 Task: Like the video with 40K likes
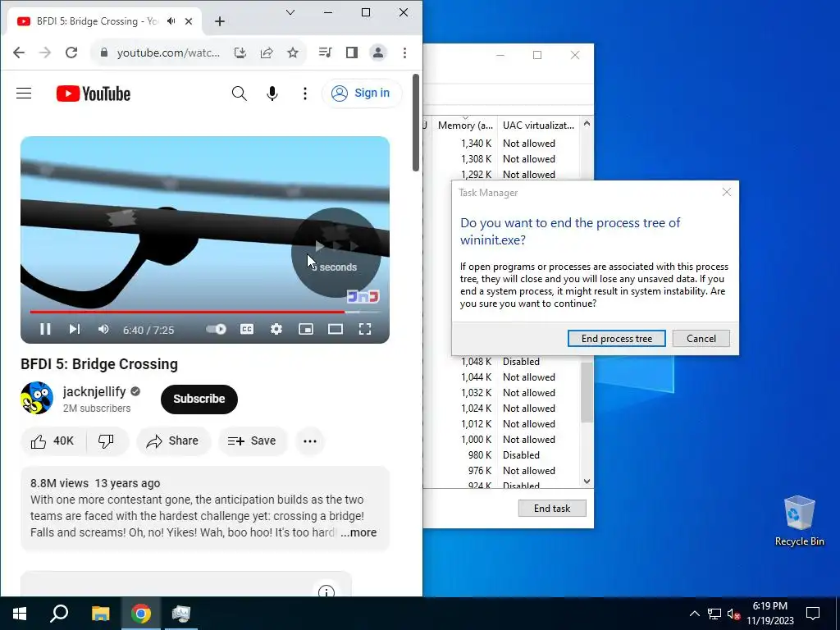coord(53,441)
